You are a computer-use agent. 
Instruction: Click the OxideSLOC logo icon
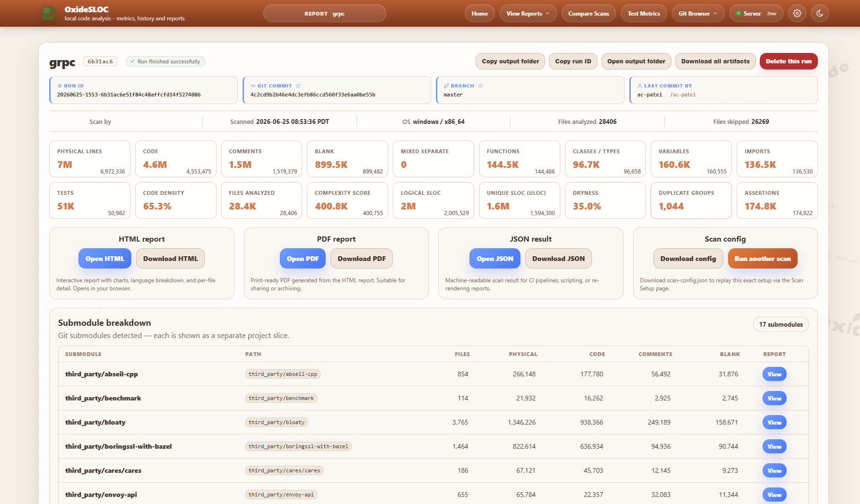click(x=48, y=13)
